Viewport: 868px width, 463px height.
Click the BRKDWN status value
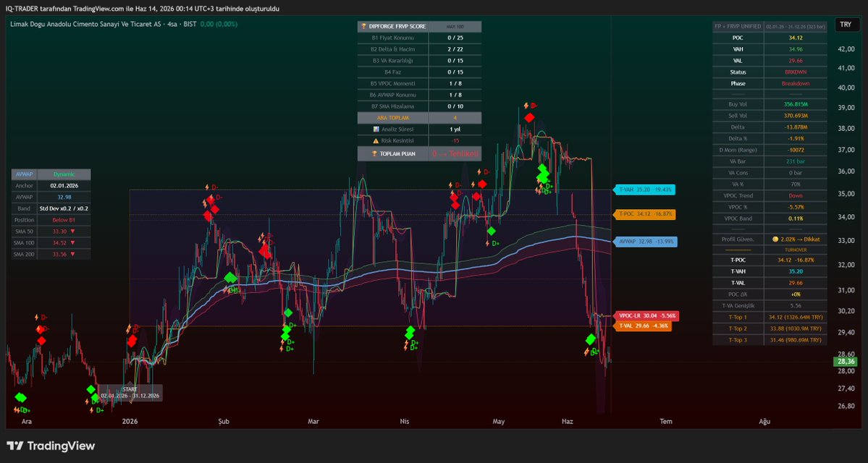795,72
